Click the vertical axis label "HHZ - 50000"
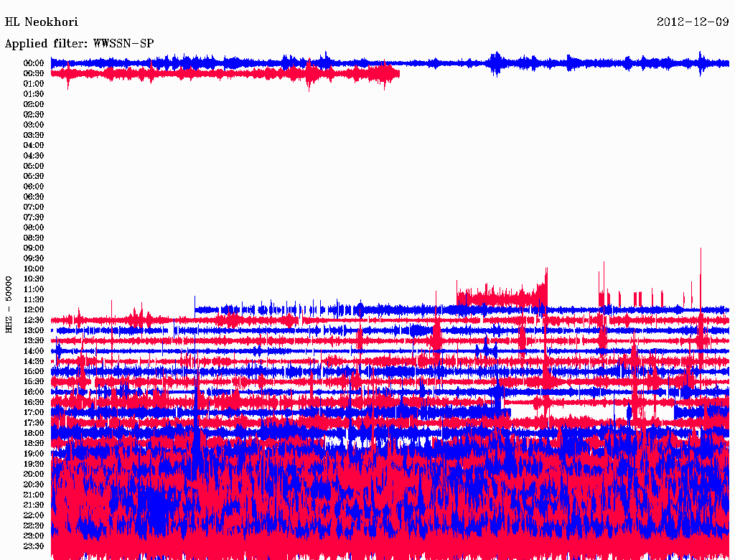Screen dimensions: 735x560 pyautogui.click(x=9, y=305)
